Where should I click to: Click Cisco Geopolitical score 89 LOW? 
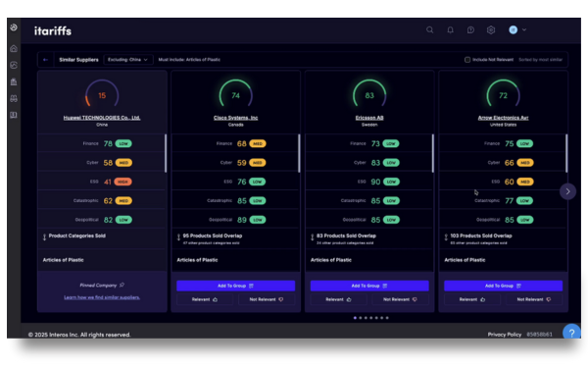[x=251, y=220]
